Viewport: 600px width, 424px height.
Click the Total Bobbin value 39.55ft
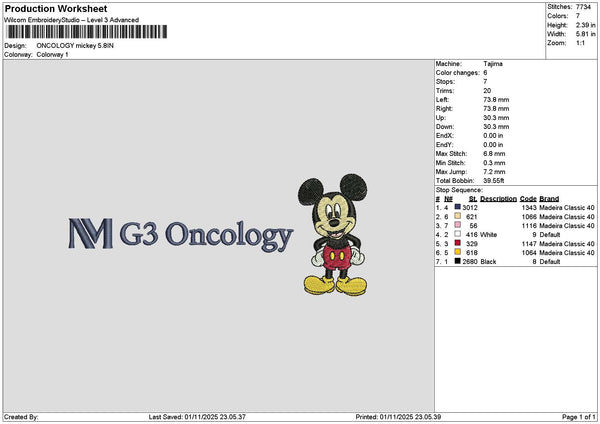coord(494,181)
